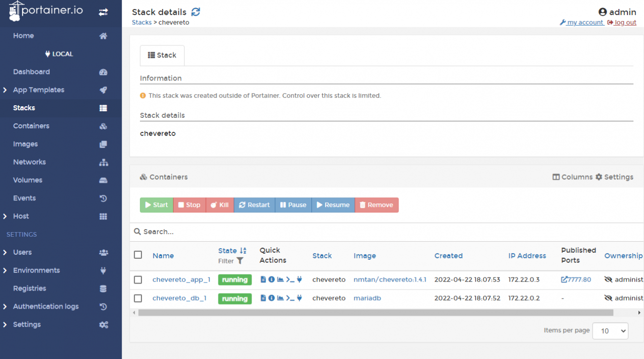The image size is (644, 359).
Task: Open Registries in the sidebar
Action: click(x=30, y=289)
